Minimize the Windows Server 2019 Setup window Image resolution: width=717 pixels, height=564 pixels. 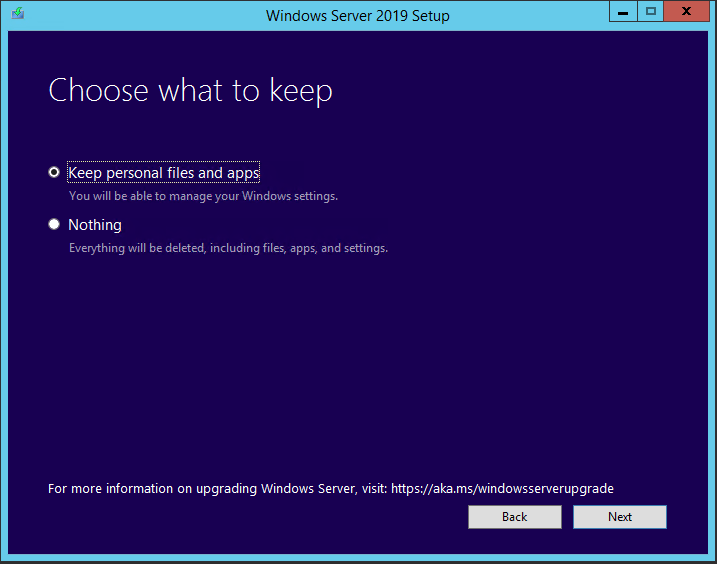click(x=623, y=12)
